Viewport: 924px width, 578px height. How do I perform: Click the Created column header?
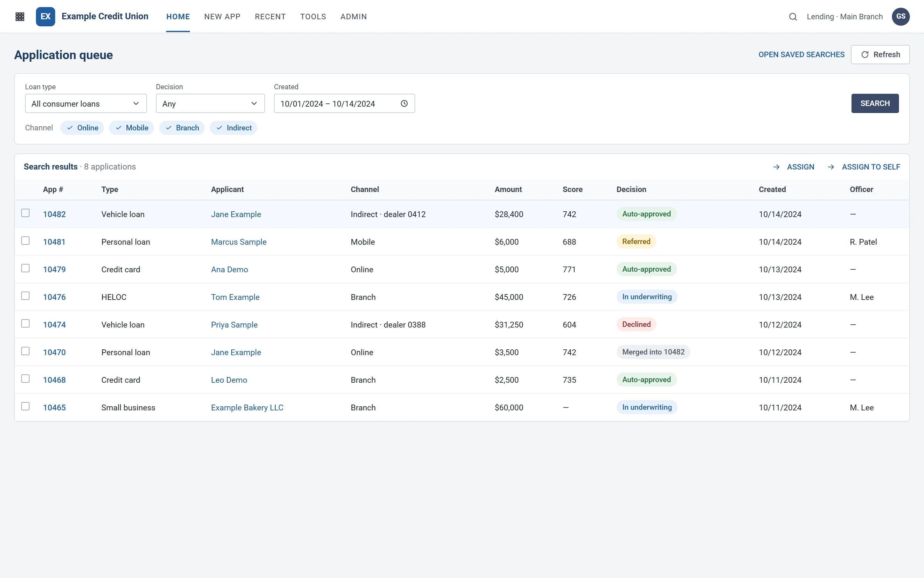pyautogui.click(x=772, y=189)
